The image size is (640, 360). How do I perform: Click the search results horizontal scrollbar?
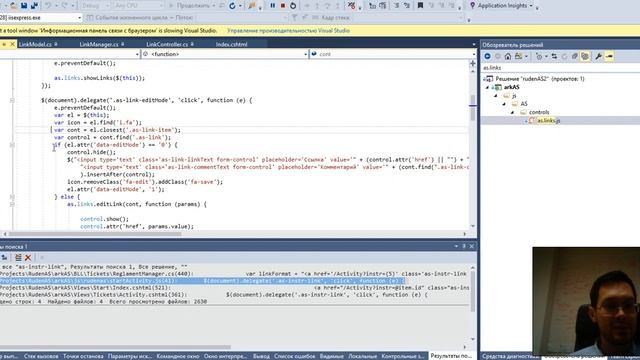(116, 347)
